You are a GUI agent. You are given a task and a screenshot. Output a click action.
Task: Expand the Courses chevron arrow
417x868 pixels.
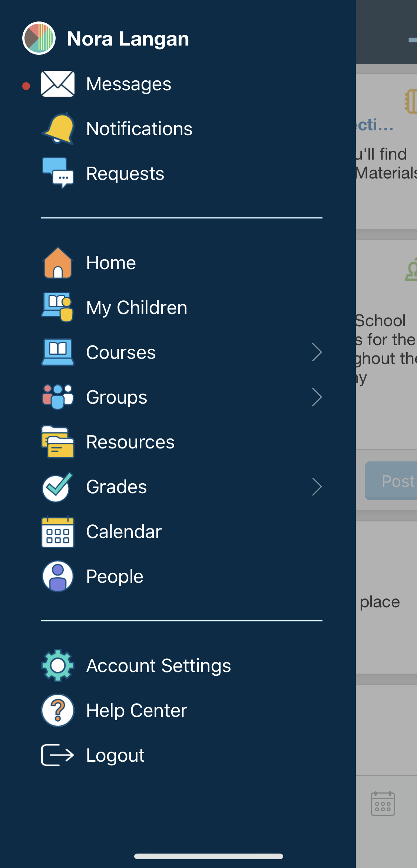[317, 352]
